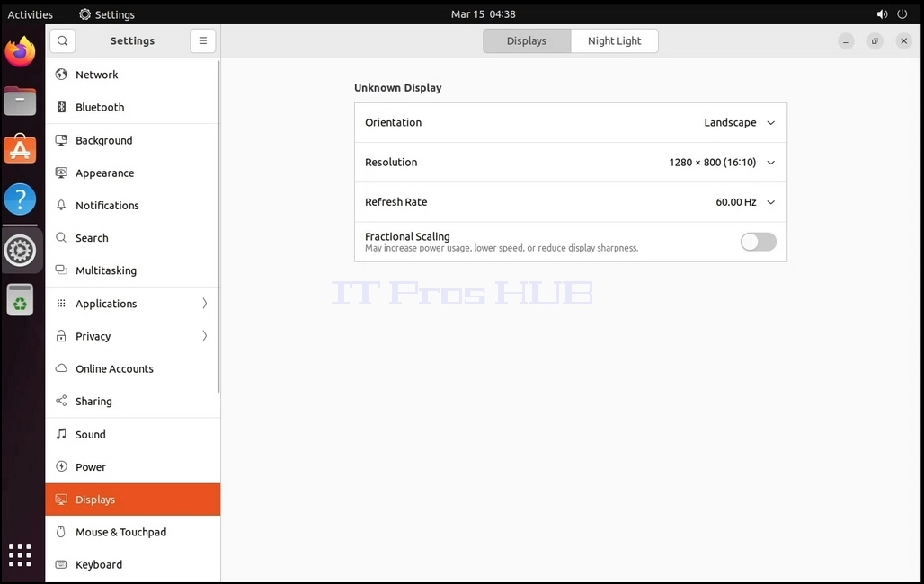Click the volume icon in top bar
Viewport: 924px width, 584px height.
(882, 14)
